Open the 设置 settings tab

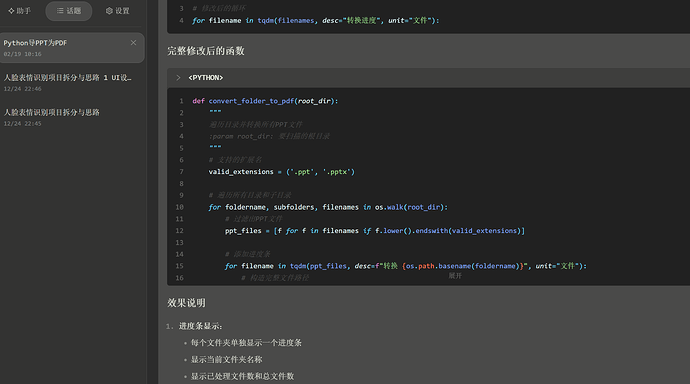[117, 11]
